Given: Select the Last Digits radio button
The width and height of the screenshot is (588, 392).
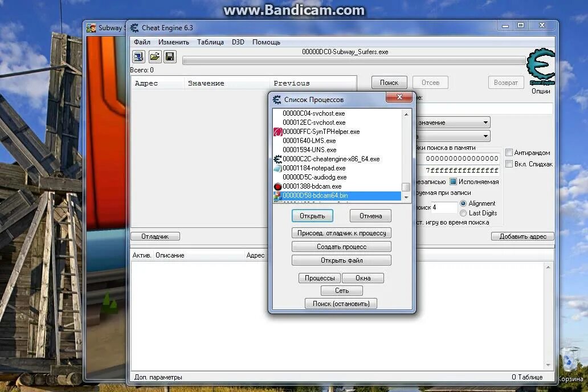Looking at the screenshot, I should (463, 213).
